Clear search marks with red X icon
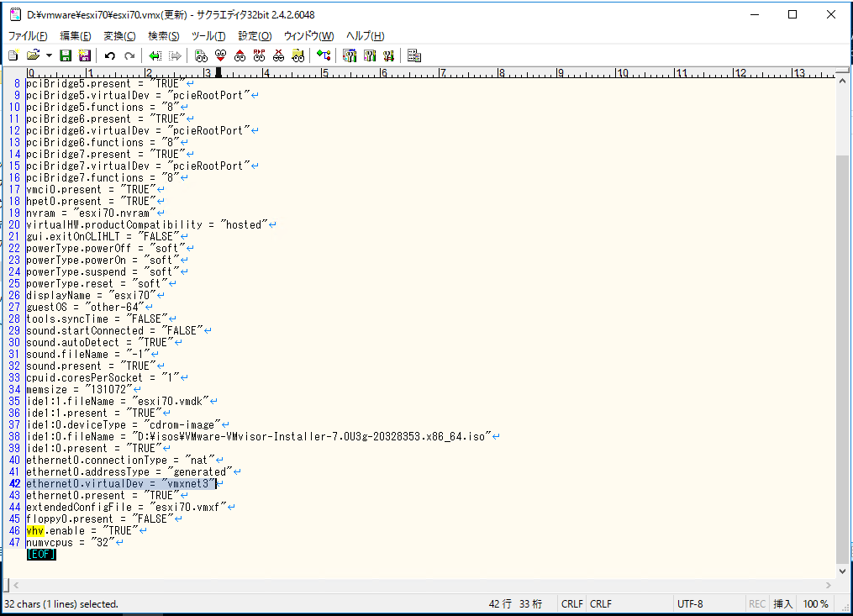853x616 pixels. pyautogui.click(x=278, y=55)
